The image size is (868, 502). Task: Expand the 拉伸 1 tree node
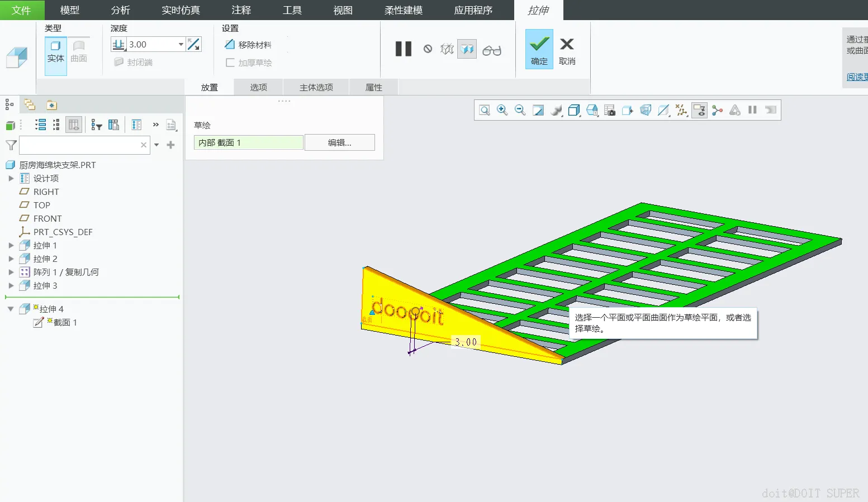click(x=11, y=245)
